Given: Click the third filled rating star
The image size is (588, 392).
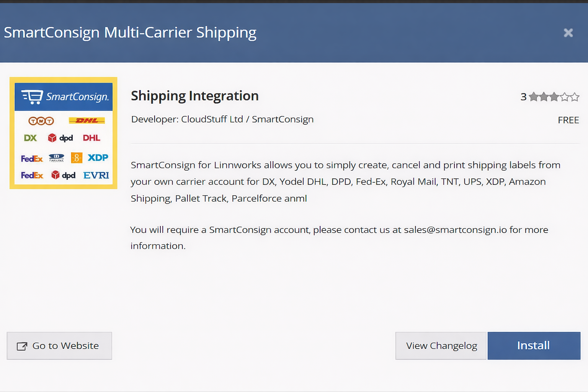Looking at the screenshot, I should tap(554, 97).
